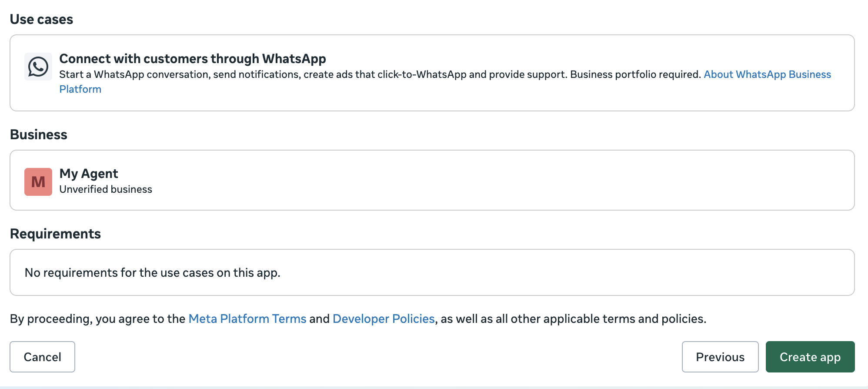Click the WhatsApp logo icon
The height and width of the screenshot is (389, 868).
(x=38, y=67)
